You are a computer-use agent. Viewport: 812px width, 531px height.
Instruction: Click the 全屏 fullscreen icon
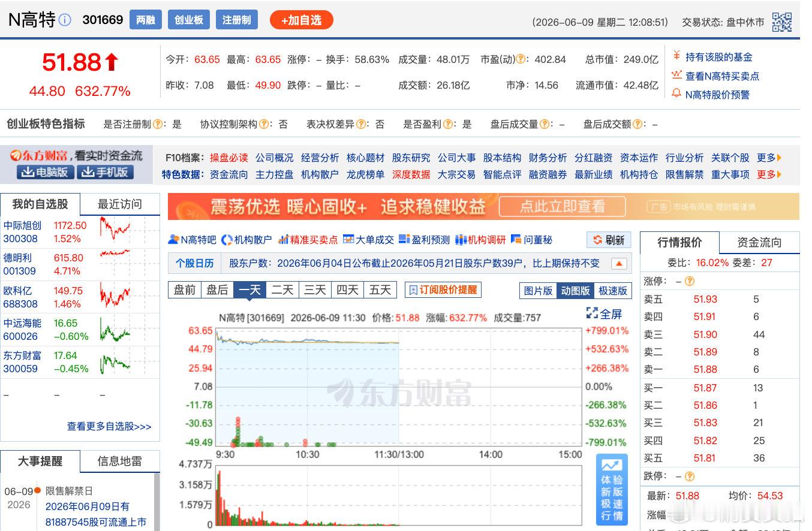592,313
